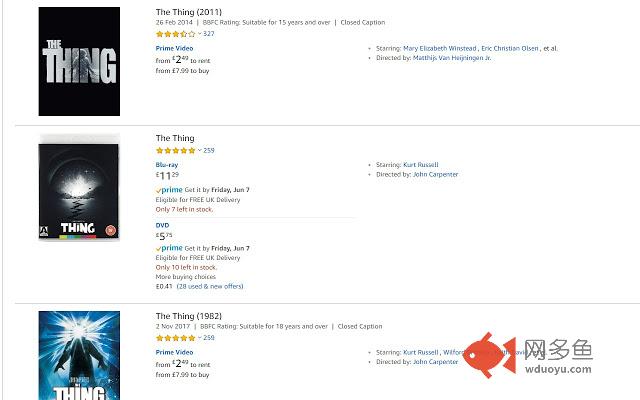Screen dimensions: 640x400
Task: Select Prime Video option for The Thing (2011)
Action: click(x=174, y=48)
